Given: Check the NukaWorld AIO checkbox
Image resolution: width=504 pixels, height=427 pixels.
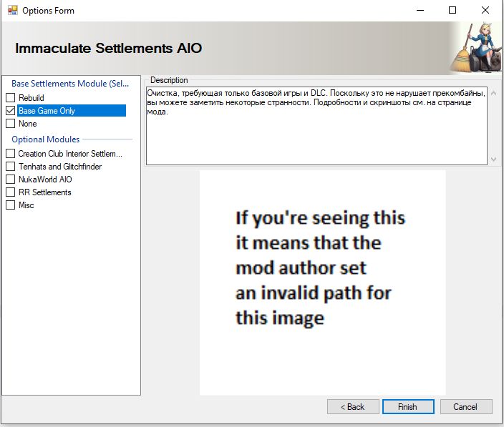Looking at the screenshot, I should 10,179.
